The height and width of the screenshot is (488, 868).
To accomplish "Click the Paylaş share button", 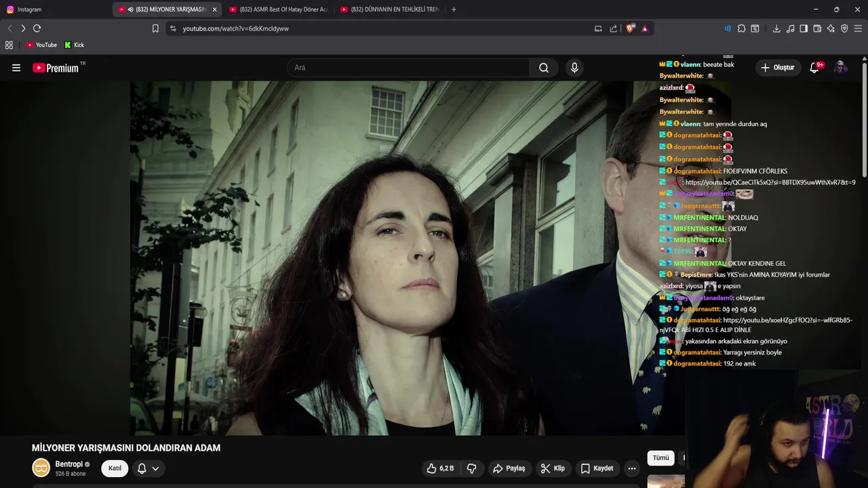I will tap(509, 468).
